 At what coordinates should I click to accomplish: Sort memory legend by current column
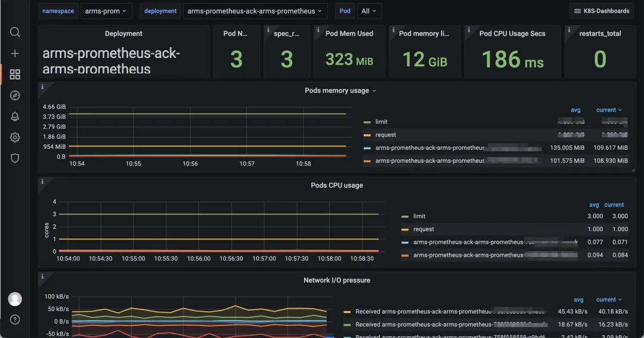click(609, 110)
